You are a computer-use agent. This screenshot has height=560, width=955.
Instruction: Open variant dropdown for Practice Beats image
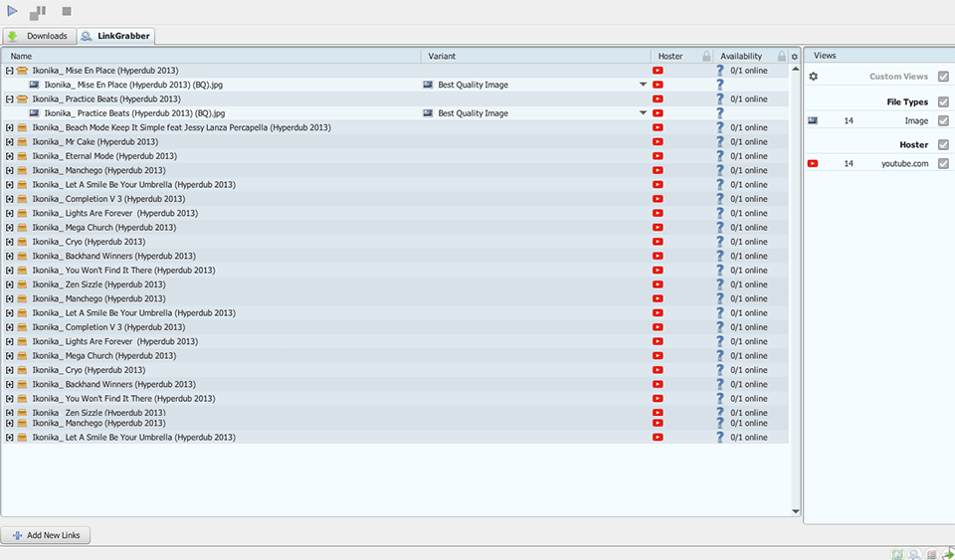tap(643, 113)
